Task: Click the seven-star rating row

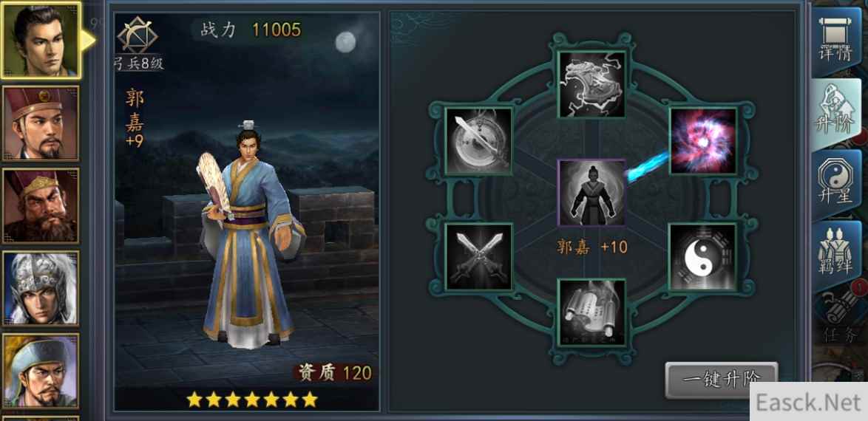Action: [252, 400]
